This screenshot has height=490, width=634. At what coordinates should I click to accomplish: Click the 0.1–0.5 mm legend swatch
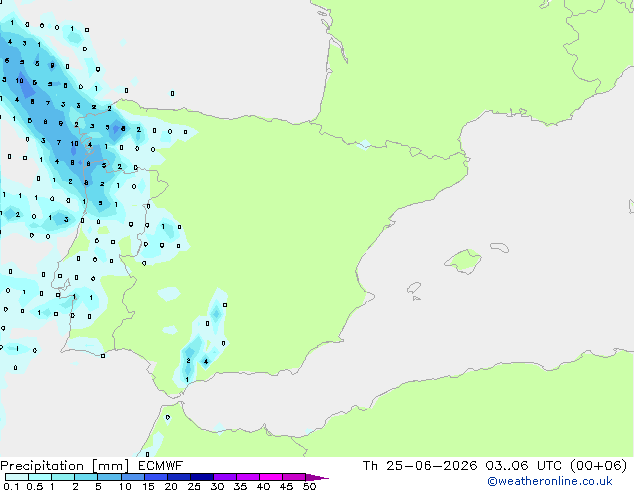(x=17, y=477)
